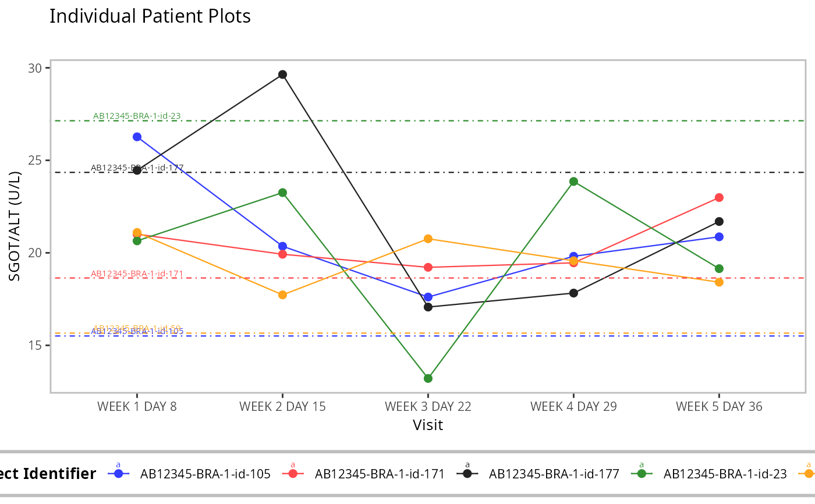Select the red data point at Week 5 Day 36
Screen dimensions: 815x504
[719, 198]
